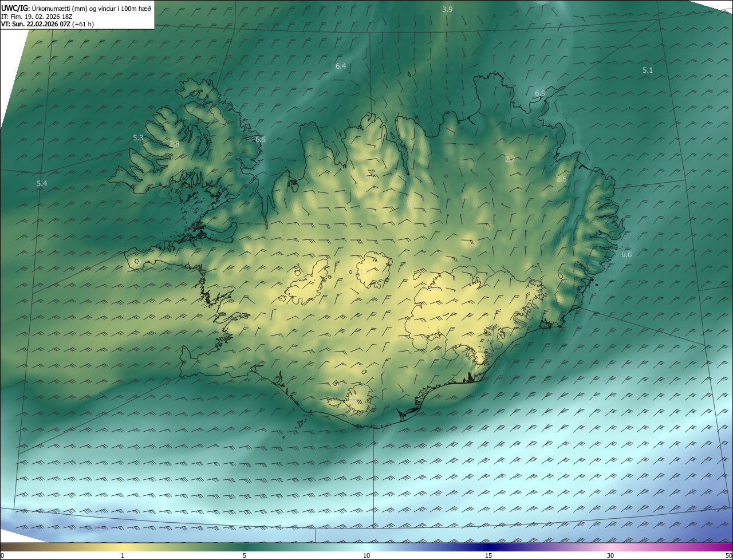Click the 30 tick label on the legend
733x560 pixels.
[610, 555]
